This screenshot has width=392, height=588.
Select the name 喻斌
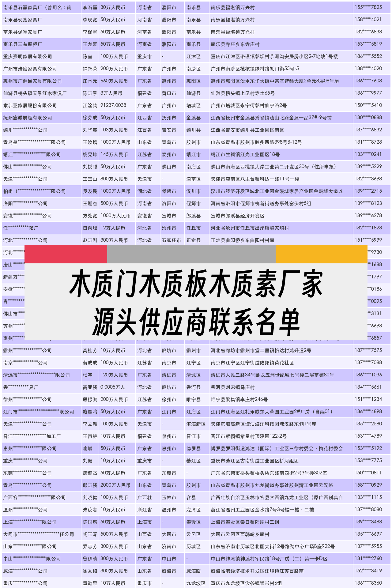point(87,448)
